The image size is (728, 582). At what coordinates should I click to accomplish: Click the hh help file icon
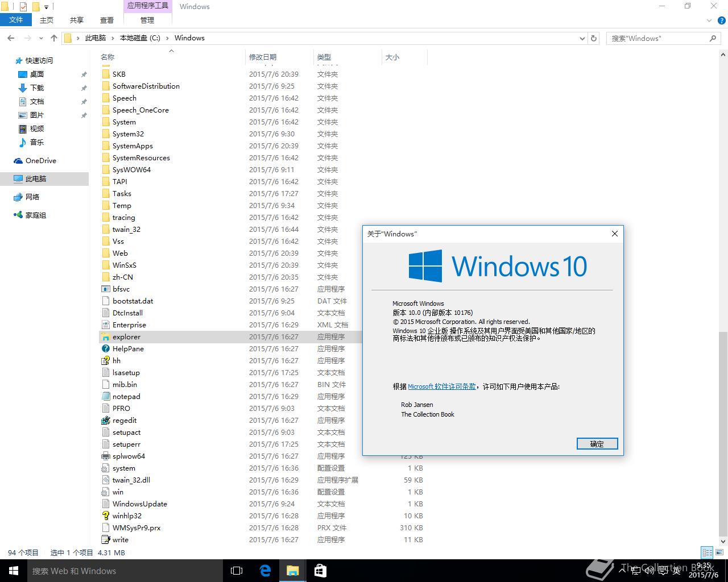tap(105, 361)
